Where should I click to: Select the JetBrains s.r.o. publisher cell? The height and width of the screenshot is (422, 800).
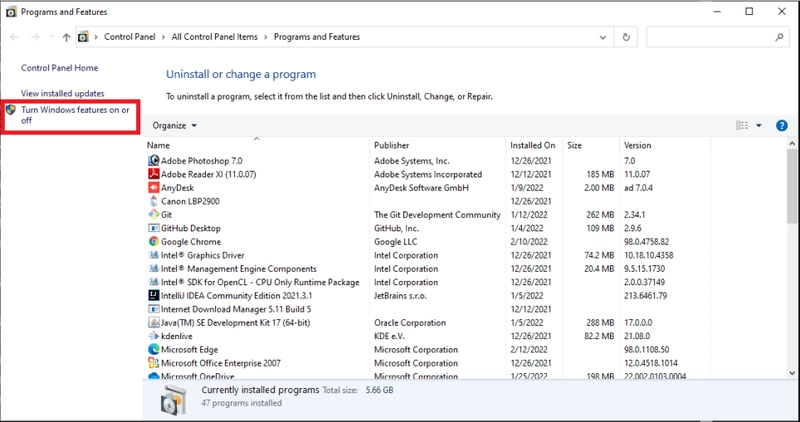tap(400, 296)
